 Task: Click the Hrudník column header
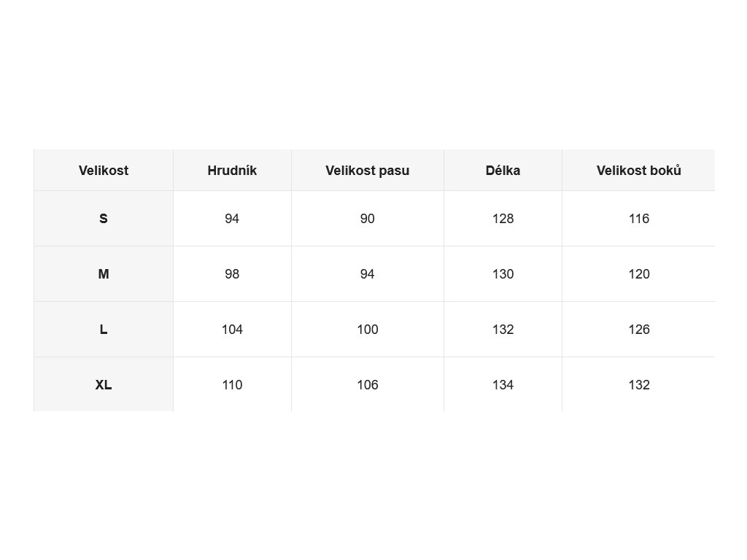coord(232,171)
